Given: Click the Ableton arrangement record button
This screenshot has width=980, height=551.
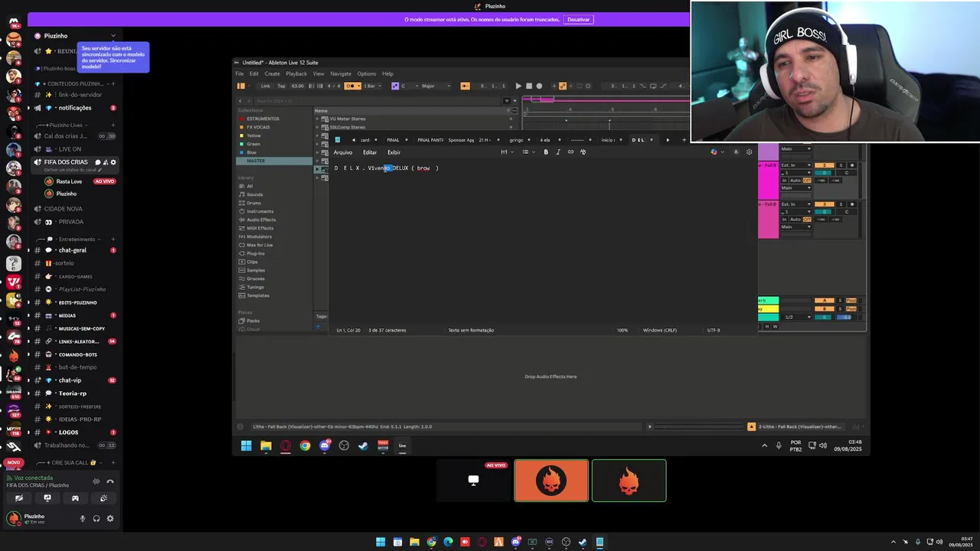Looking at the screenshot, I should [x=539, y=86].
